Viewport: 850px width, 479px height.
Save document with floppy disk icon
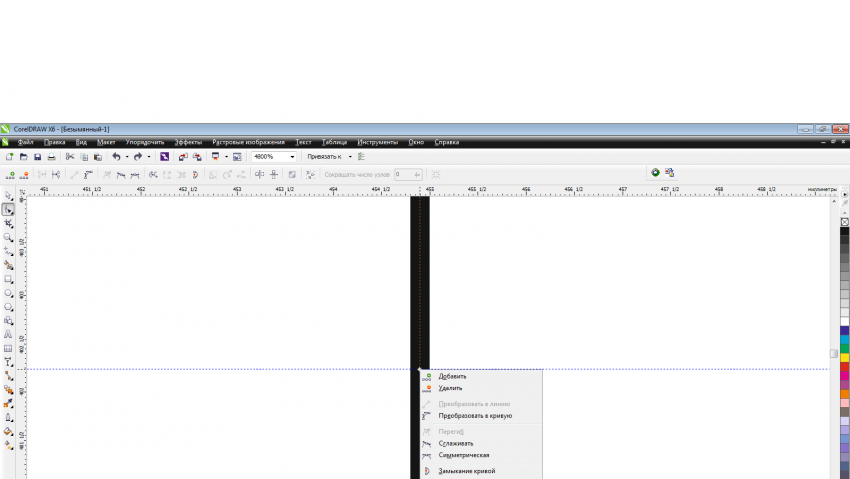[x=37, y=157]
